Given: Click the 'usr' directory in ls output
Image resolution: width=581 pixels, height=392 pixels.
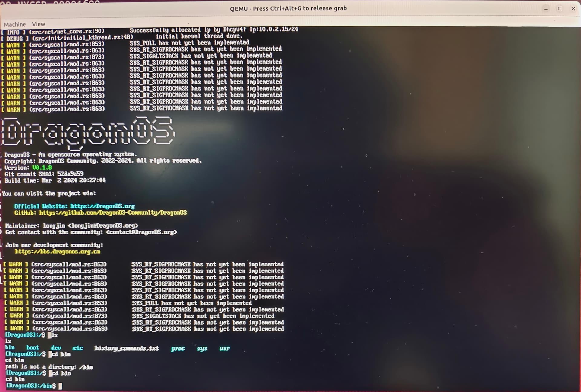Looking at the screenshot, I should pos(225,348).
